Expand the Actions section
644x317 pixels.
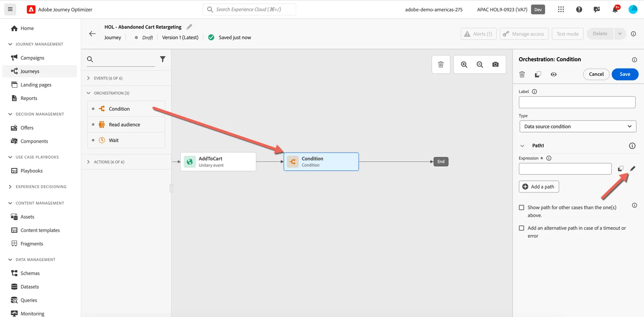(88, 162)
